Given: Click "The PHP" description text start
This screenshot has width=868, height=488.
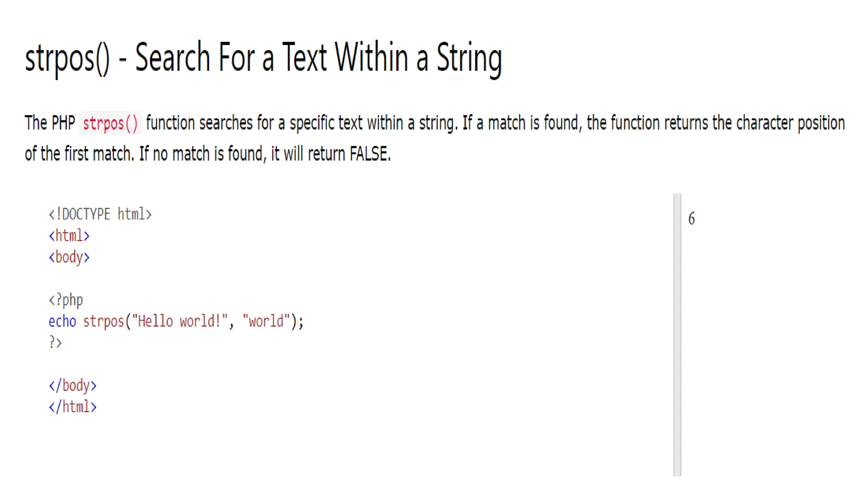Looking at the screenshot, I should (x=50, y=123).
